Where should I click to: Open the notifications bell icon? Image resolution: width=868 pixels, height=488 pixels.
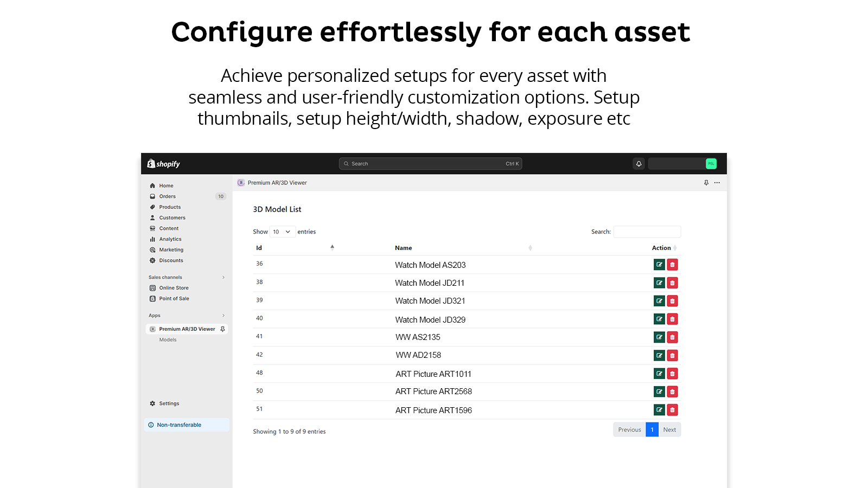[x=639, y=164]
